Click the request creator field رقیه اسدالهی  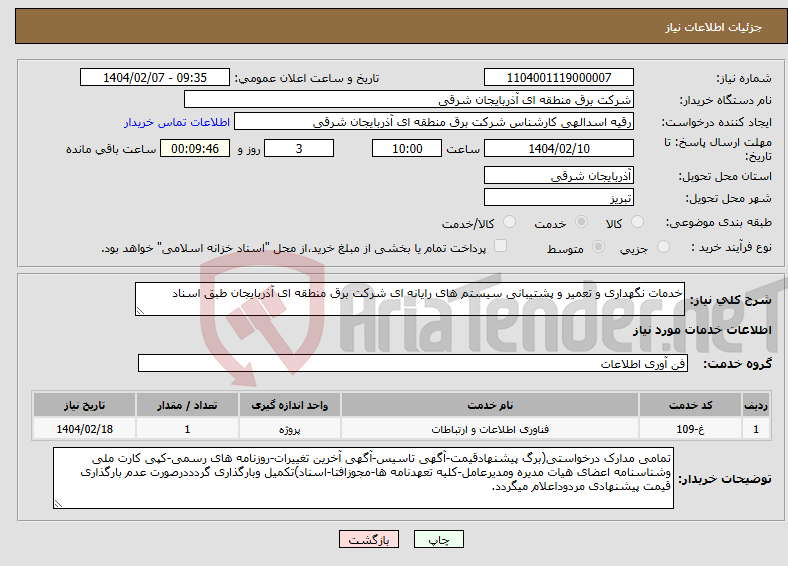pyautogui.click(x=434, y=122)
